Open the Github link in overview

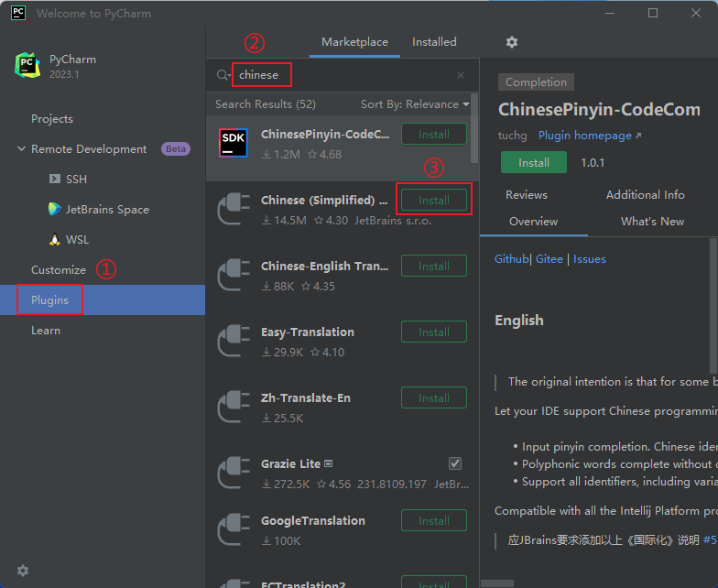(511, 258)
